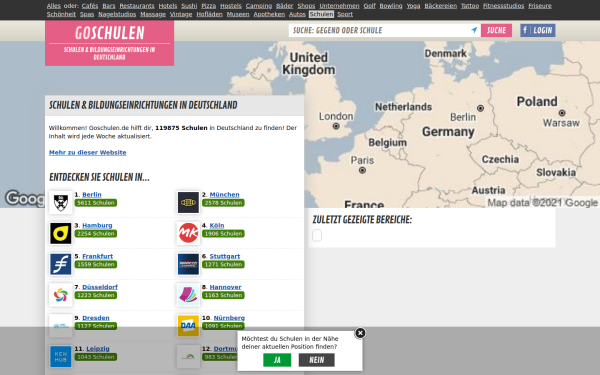The width and height of the screenshot is (600, 375).
Task: Open Mehr zu dieser Website link
Action: pyautogui.click(x=88, y=152)
